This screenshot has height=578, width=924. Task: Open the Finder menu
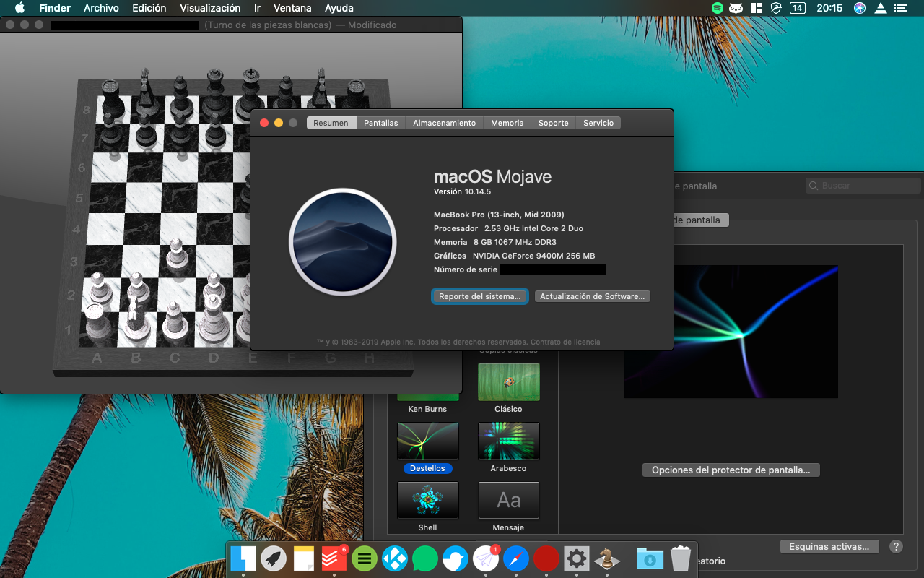[55, 8]
